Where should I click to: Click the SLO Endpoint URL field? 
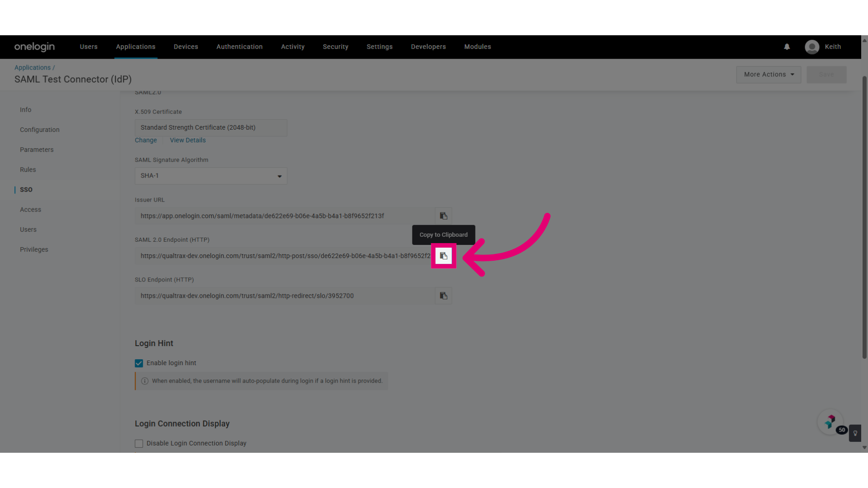click(x=285, y=296)
